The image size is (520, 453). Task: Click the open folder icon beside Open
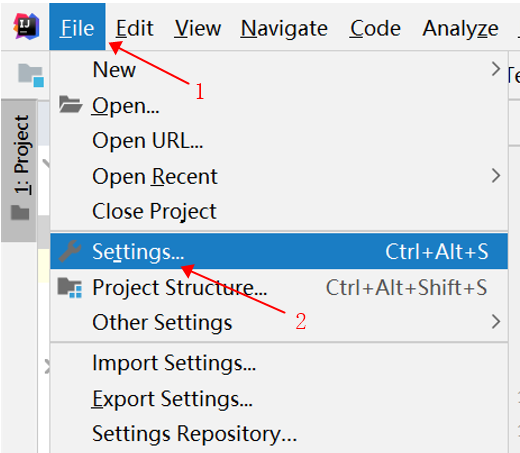70,104
